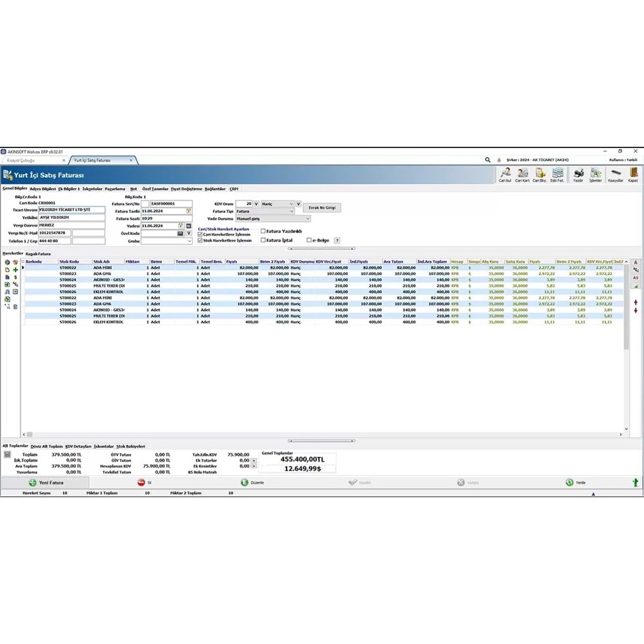Toggle Stok Hareketlere İşlensin checkbox
This screenshot has height=644, width=644.
tap(200, 241)
